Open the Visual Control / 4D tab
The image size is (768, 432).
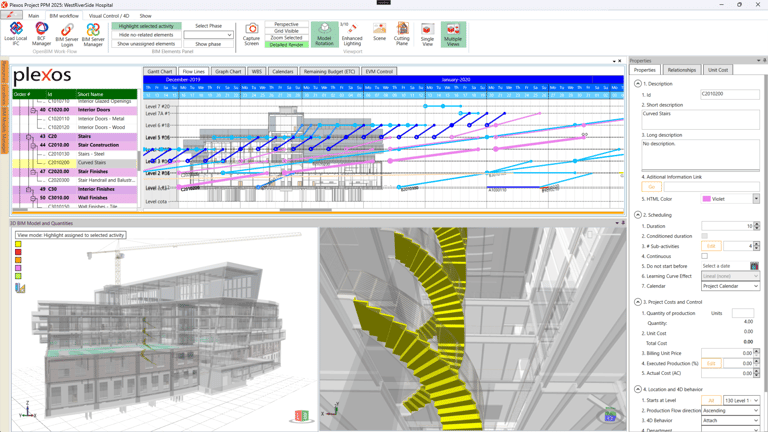tap(109, 16)
